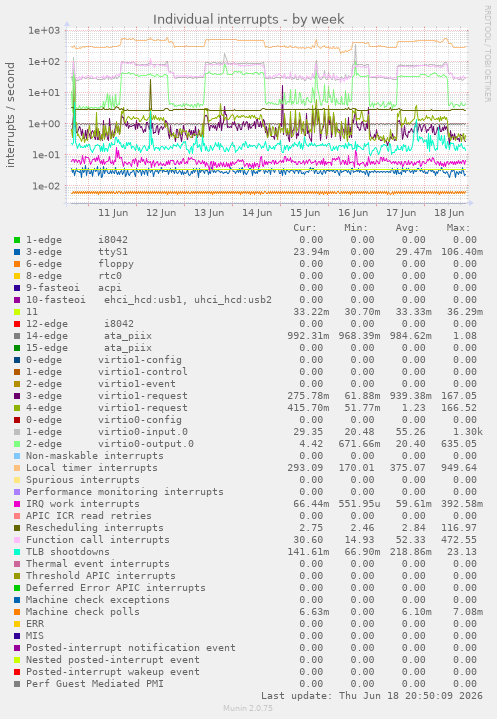The height and width of the screenshot is (719, 497).
Task: Click the swatch beside TLB shootdowns
Action: point(17,552)
